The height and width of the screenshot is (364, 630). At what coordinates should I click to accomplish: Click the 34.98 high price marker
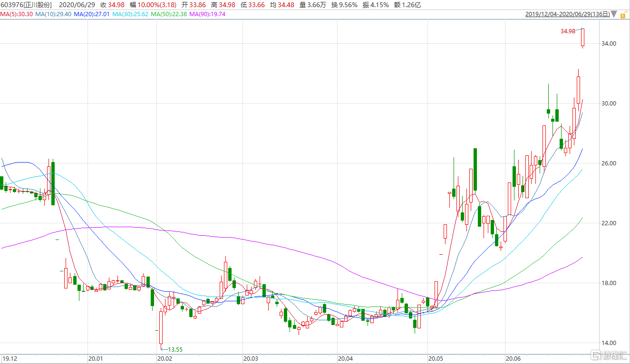pyautogui.click(x=568, y=31)
